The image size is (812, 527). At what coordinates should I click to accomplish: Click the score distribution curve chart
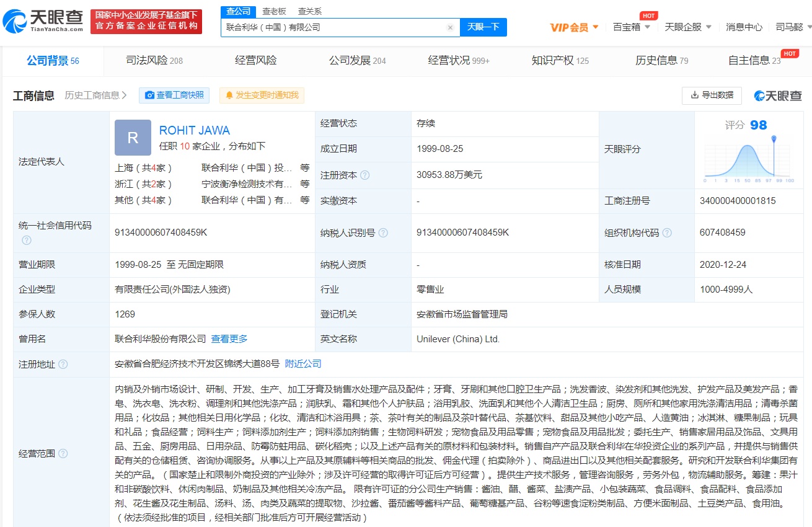click(749, 158)
